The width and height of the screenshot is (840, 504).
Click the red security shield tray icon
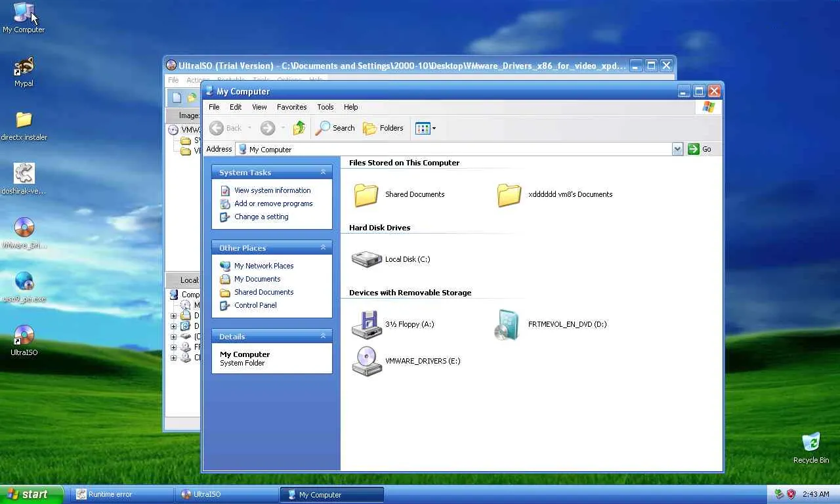pos(791,494)
